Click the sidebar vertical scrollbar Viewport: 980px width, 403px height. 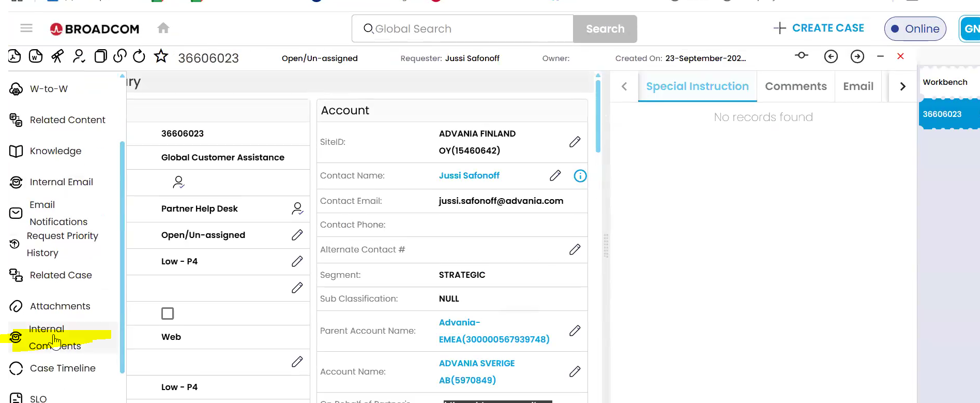pyautogui.click(x=122, y=256)
